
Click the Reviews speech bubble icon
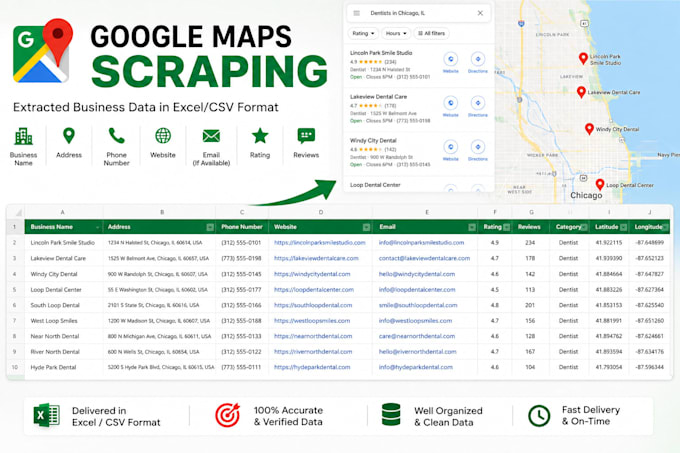pyautogui.click(x=306, y=136)
